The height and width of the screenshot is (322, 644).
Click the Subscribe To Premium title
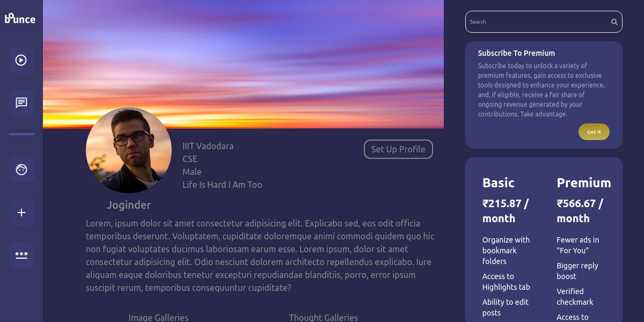(516, 53)
